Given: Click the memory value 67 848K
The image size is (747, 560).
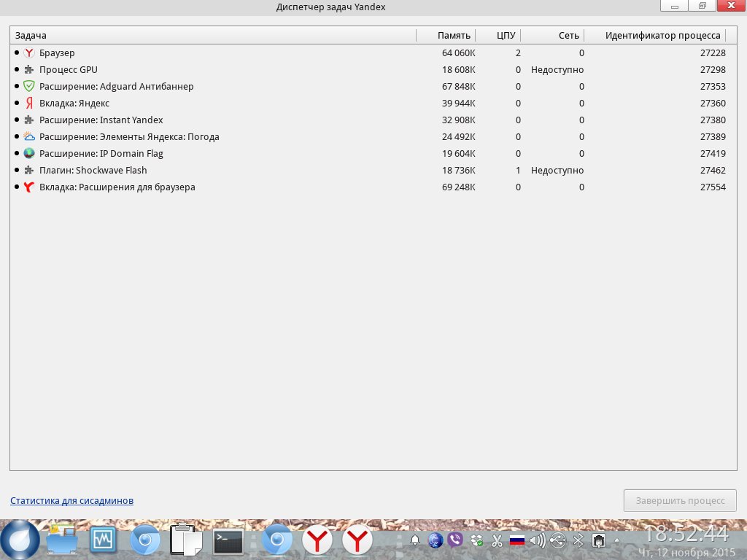Looking at the screenshot, I should coord(458,86).
